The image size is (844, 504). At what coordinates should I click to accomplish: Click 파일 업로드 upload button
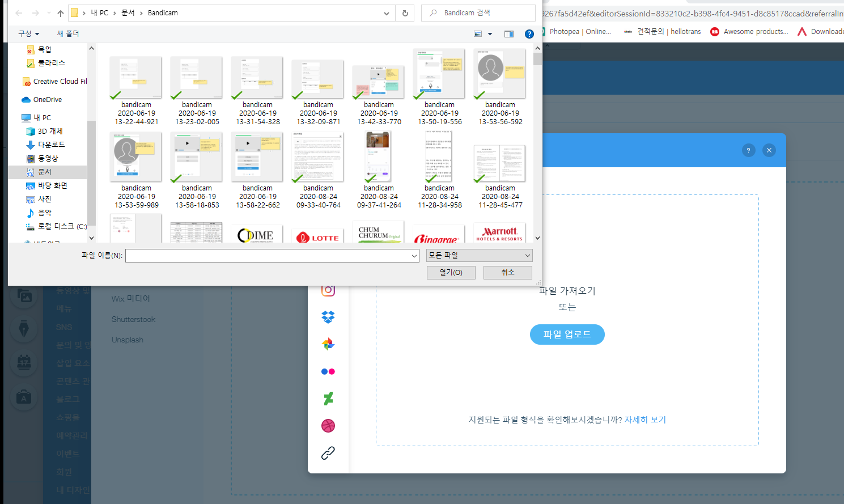[x=567, y=334]
